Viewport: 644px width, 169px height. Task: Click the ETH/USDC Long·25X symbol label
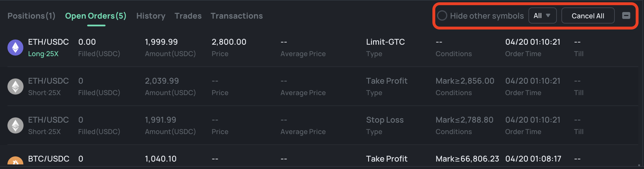[48, 48]
